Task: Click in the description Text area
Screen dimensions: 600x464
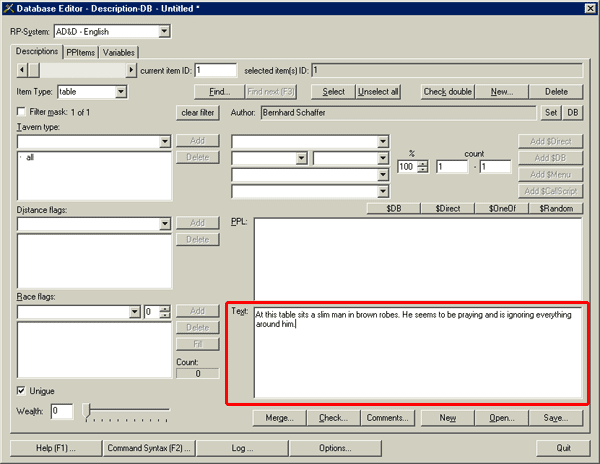Action: point(416,360)
